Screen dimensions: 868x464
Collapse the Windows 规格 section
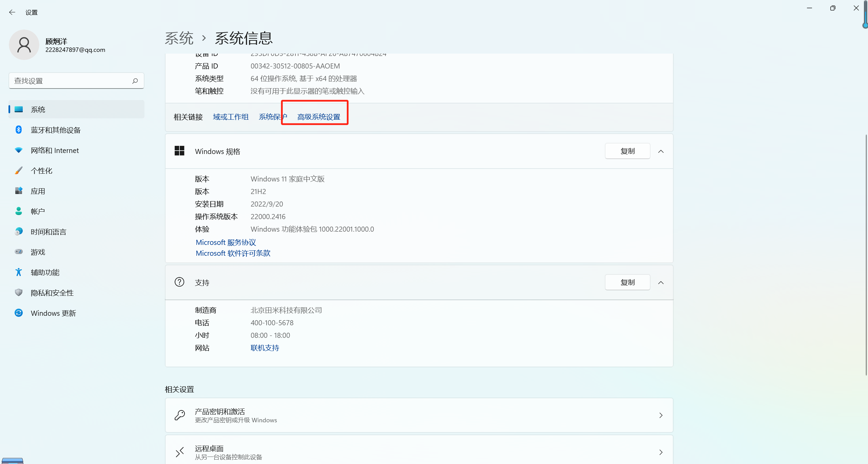pyautogui.click(x=661, y=151)
